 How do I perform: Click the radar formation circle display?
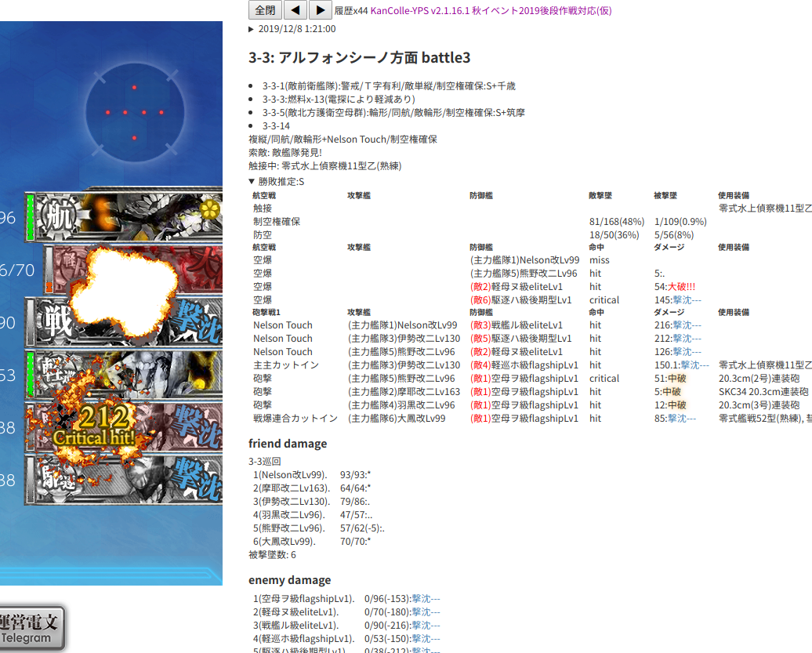tap(135, 112)
